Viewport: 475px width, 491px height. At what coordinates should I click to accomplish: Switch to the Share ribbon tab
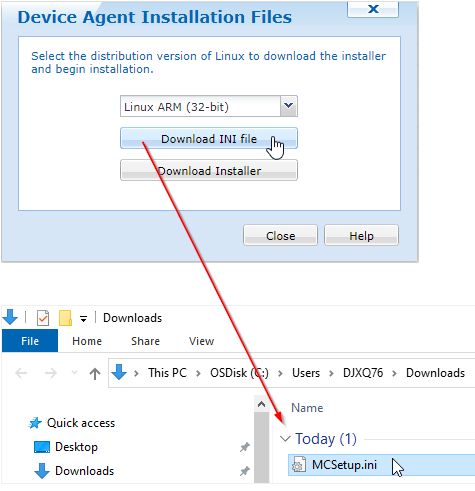tap(145, 341)
